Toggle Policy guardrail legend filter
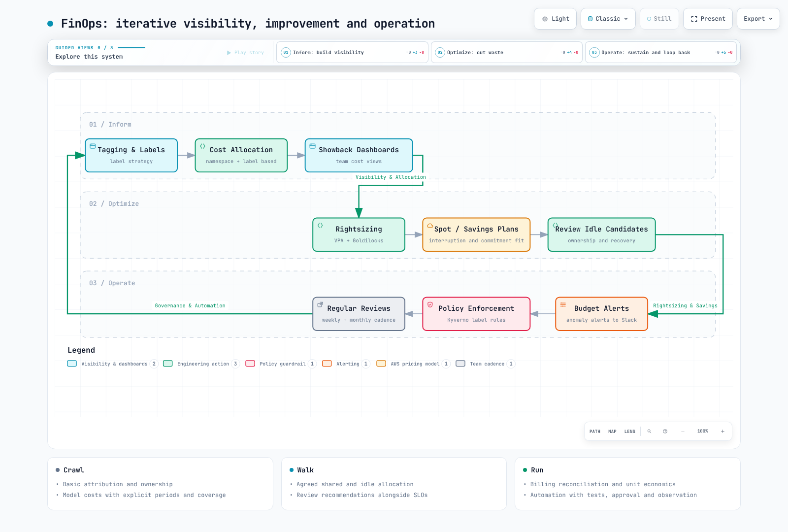This screenshot has height=532, width=788. coord(281,364)
